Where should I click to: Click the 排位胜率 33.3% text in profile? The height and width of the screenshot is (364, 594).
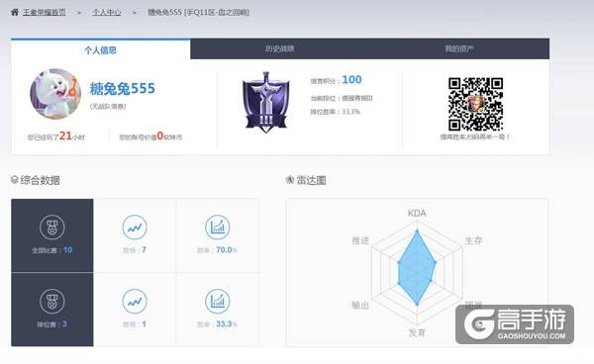(335, 112)
